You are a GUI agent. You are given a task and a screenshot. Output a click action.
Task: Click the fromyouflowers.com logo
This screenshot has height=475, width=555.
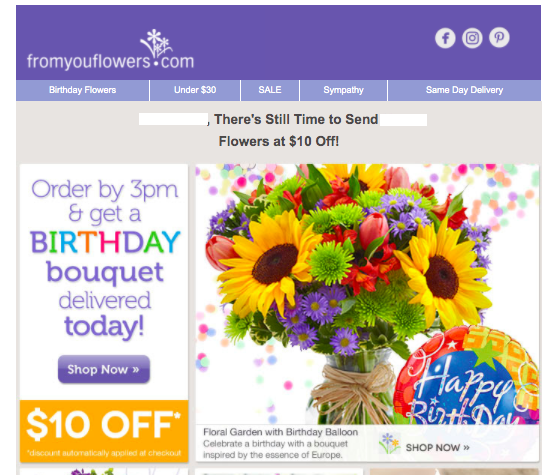110,50
